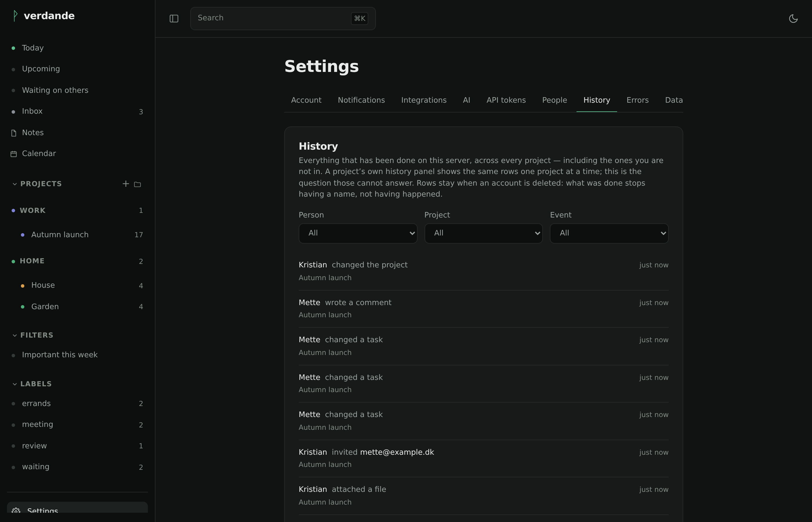Image resolution: width=812 pixels, height=522 pixels.
Task: Open the waiting label
Action: coord(77,467)
